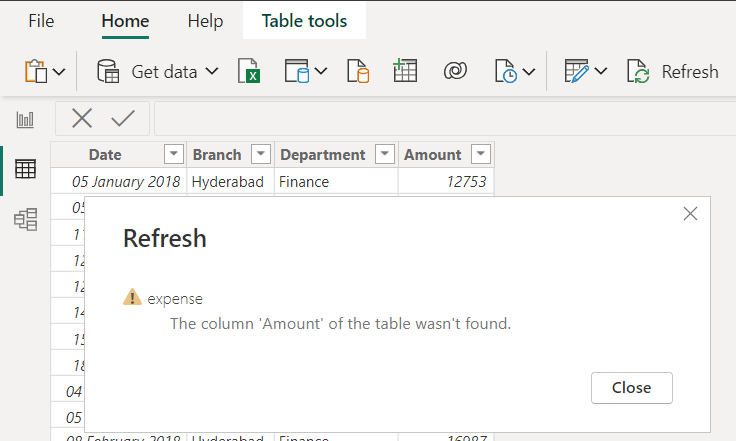Open the Department column filter dropdown
The height and width of the screenshot is (441, 736).
(385, 154)
